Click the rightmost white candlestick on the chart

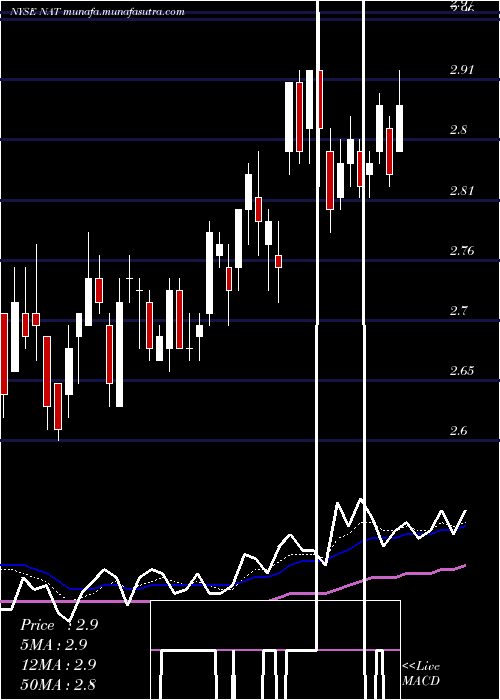400,129
